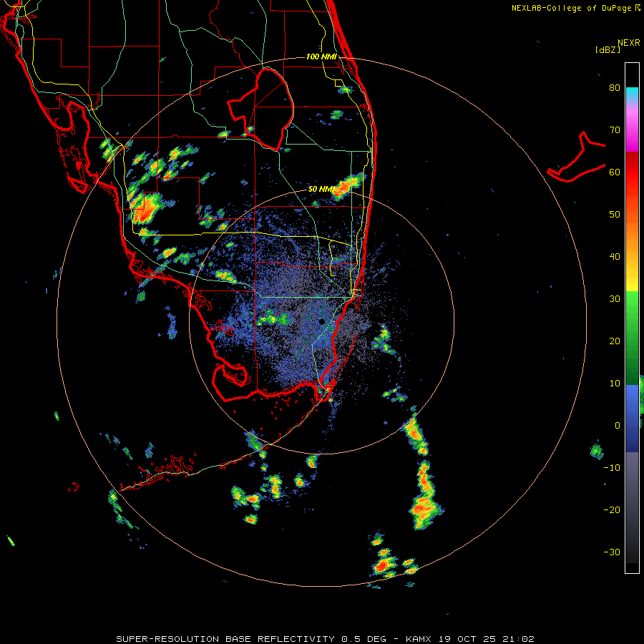Select the 30 value on the dBZ scale
This screenshot has height=644, width=644.
tap(615, 298)
